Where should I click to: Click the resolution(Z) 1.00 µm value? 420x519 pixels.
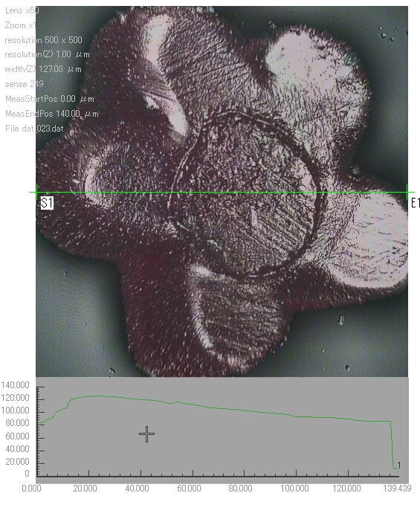[x=47, y=54]
